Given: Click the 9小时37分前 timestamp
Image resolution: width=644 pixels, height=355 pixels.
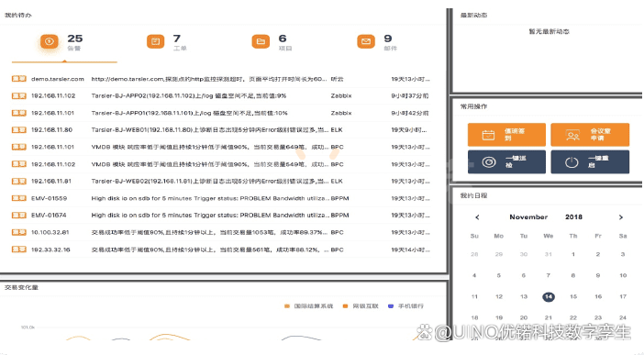Looking at the screenshot, I should pos(410,95).
